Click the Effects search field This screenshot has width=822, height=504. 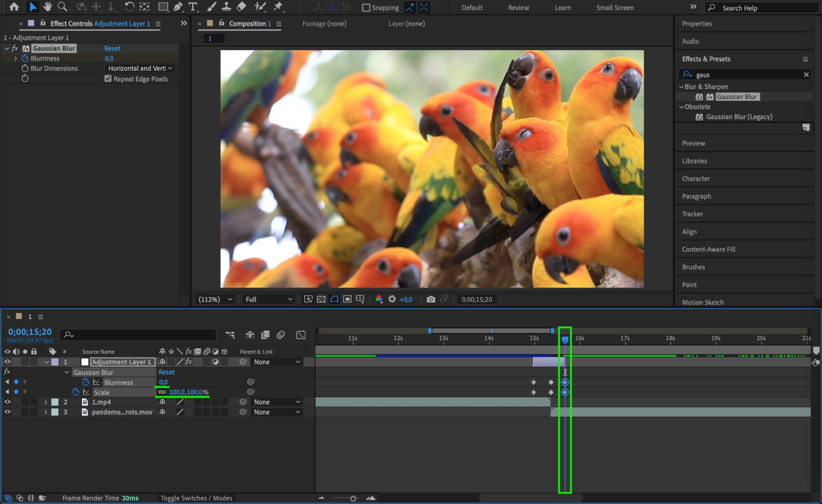[746, 75]
